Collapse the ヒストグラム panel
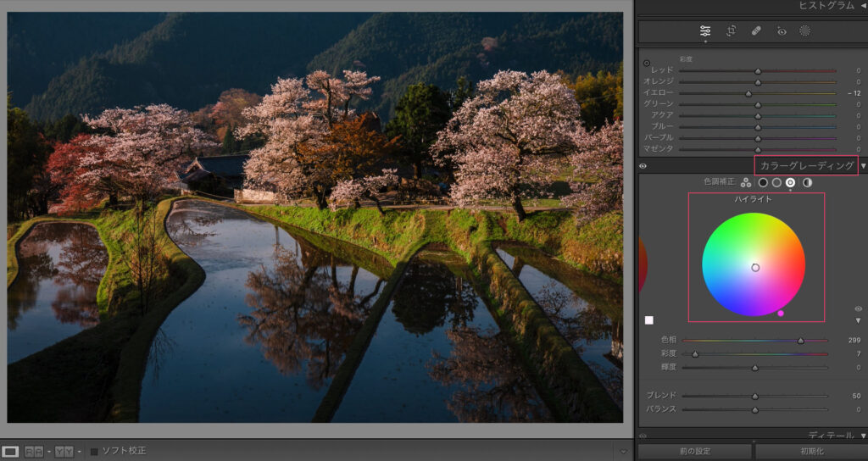Image resolution: width=868 pixels, height=461 pixels. (x=863, y=6)
